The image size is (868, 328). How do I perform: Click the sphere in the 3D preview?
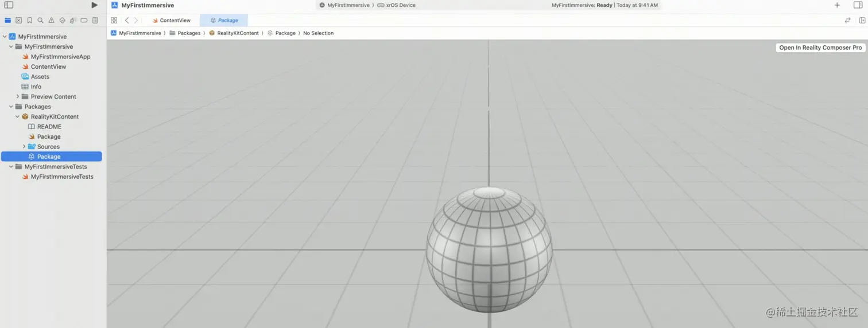[x=489, y=250]
